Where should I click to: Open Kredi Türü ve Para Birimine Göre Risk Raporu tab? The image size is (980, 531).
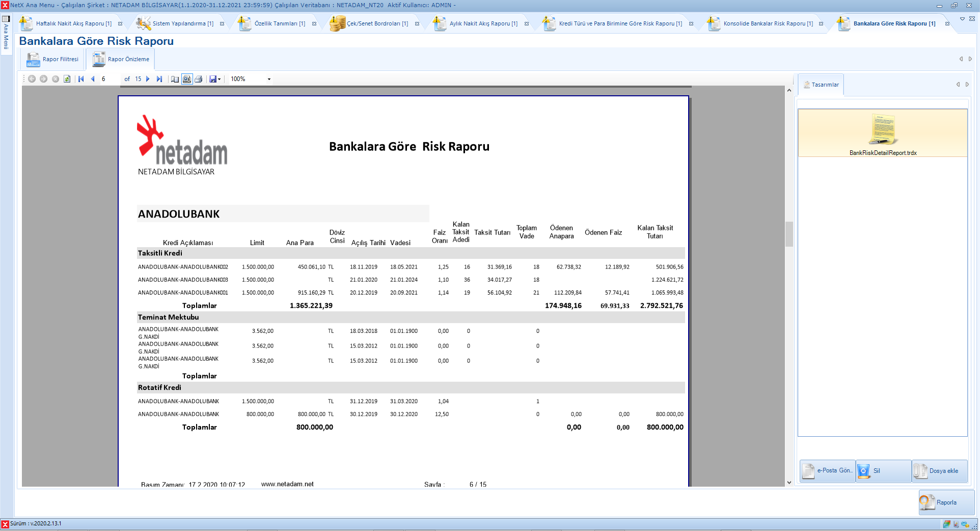(x=620, y=23)
